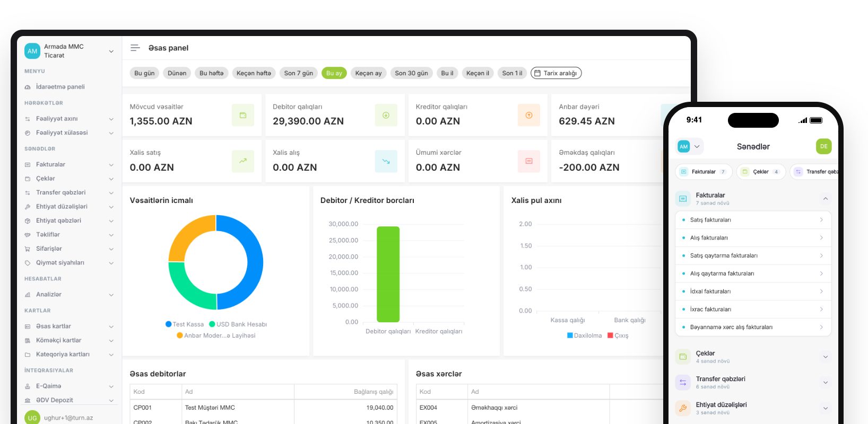Click the CP001 Test Müştəri MMC row

click(264, 408)
